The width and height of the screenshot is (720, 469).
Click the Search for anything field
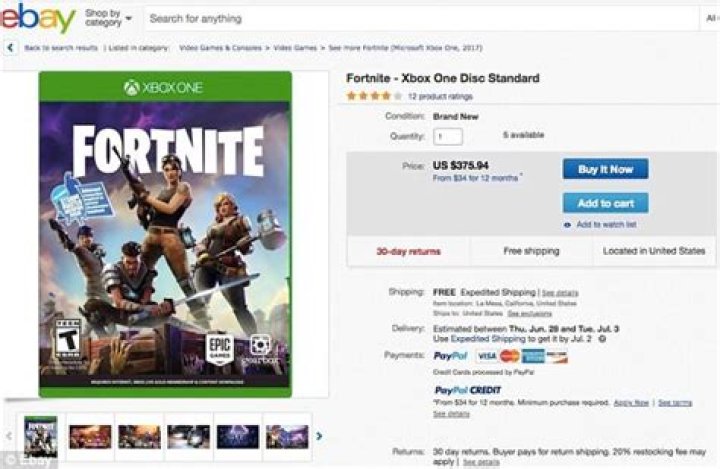pyautogui.click(x=400, y=18)
